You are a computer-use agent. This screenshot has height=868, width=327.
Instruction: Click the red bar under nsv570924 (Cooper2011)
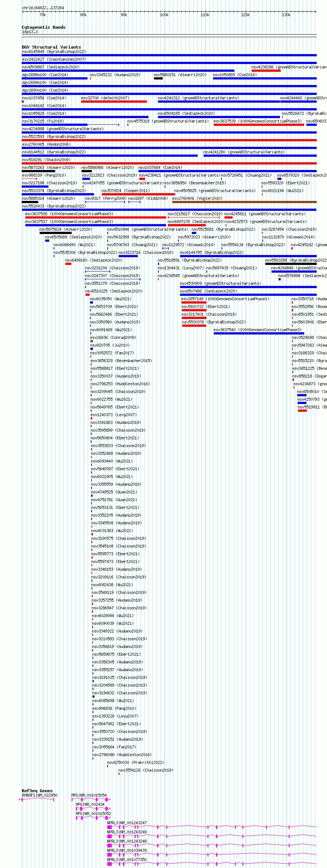tap(138, 194)
